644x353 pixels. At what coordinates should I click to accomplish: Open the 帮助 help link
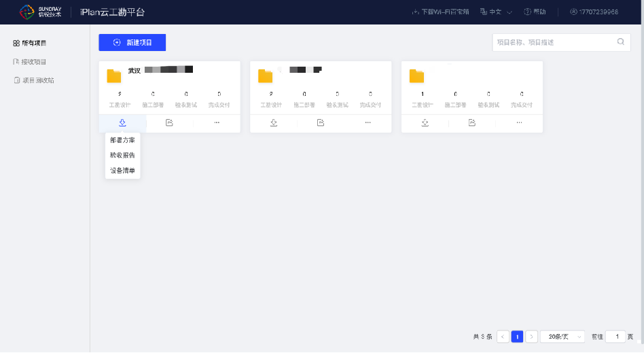pos(535,12)
